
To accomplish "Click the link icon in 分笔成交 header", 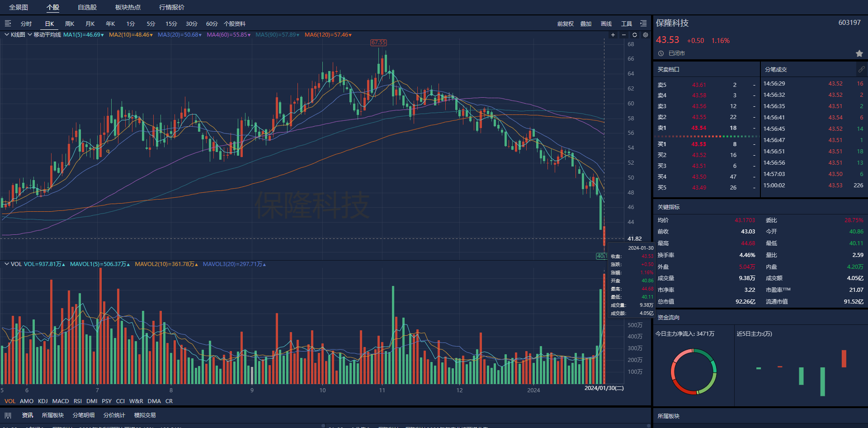I will tap(862, 69).
